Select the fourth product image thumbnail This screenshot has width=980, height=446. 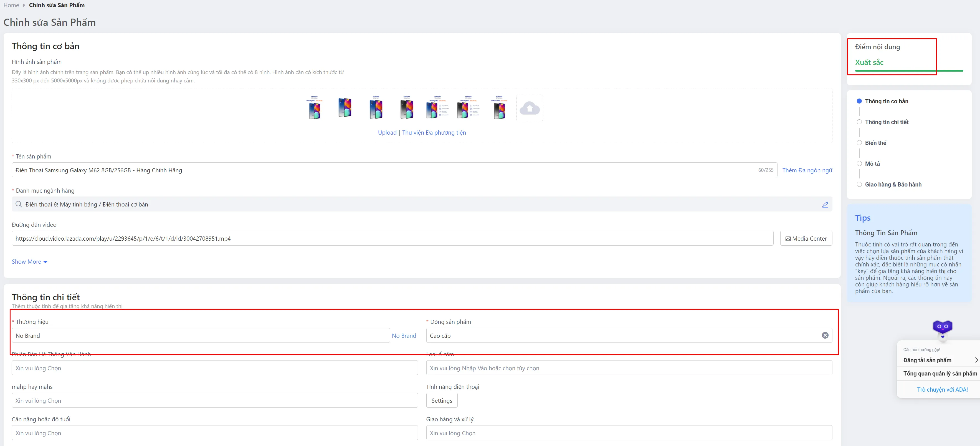pos(407,108)
